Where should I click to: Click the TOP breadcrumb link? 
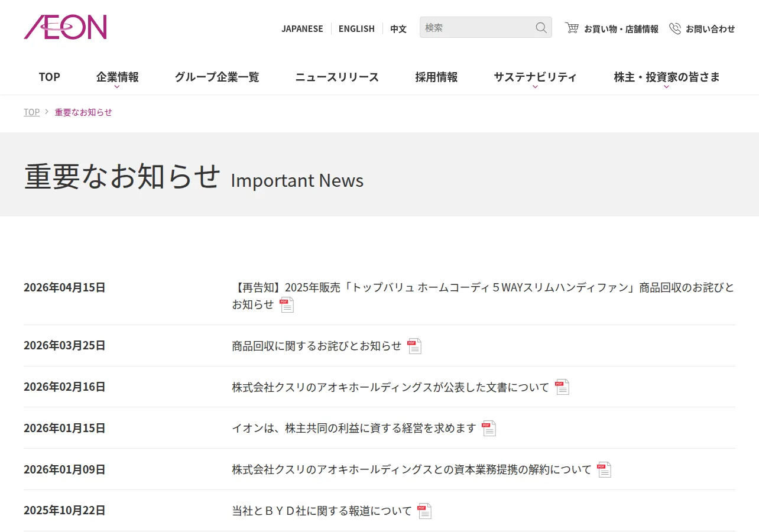tap(32, 112)
